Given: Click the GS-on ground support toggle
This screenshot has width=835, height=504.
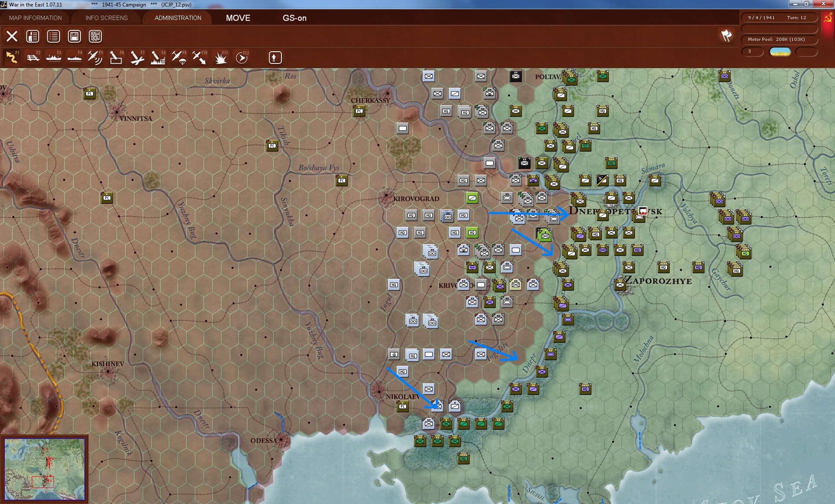Looking at the screenshot, I should click(x=294, y=18).
